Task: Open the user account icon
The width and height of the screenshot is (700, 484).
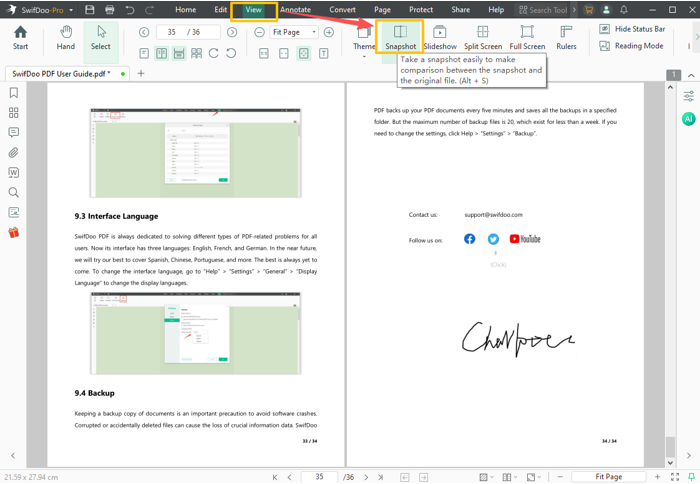Action: click(606, 9)
